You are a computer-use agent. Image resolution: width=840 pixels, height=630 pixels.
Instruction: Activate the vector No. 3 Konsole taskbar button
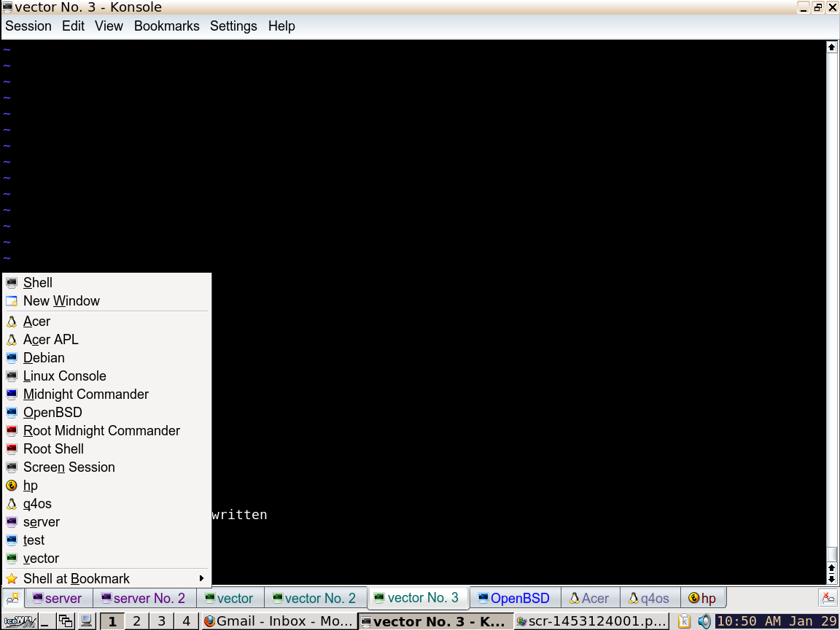point(435,621)
